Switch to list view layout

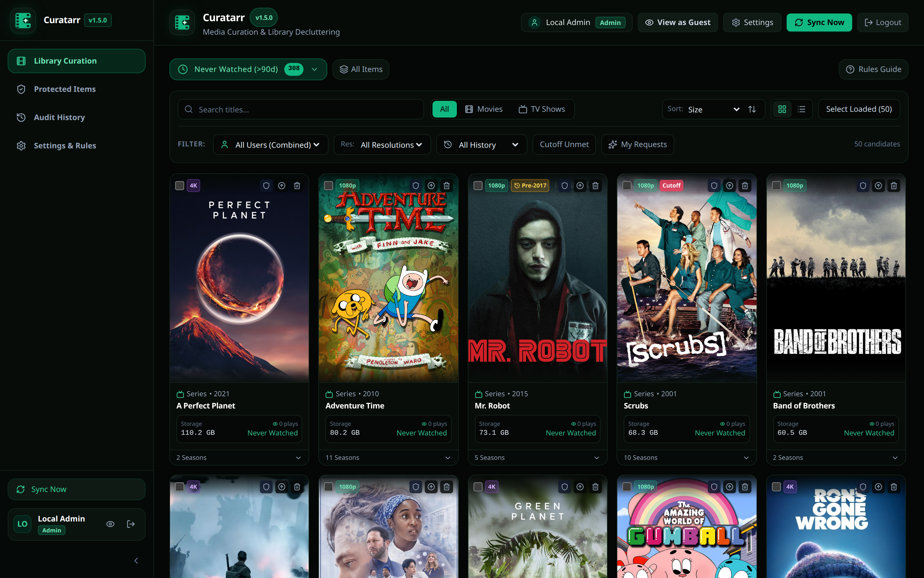pos(801,109)
